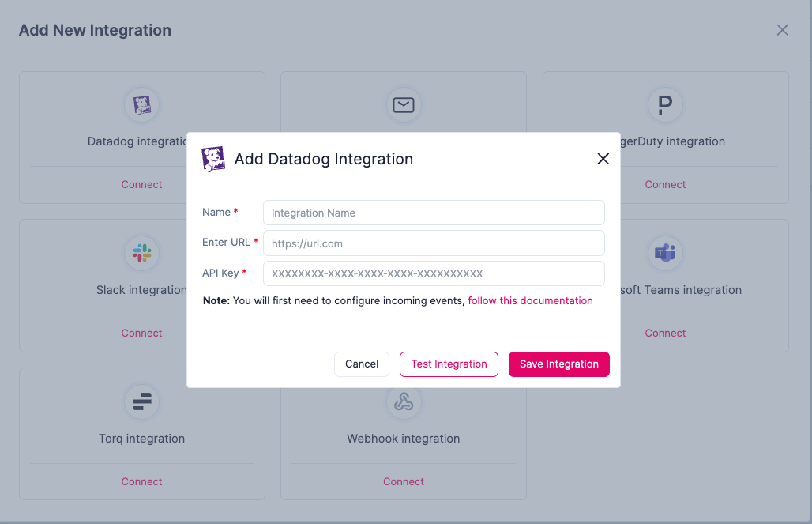Connect the Slack integration
This screenshot has width=812, height=524.
pos(142,334)
